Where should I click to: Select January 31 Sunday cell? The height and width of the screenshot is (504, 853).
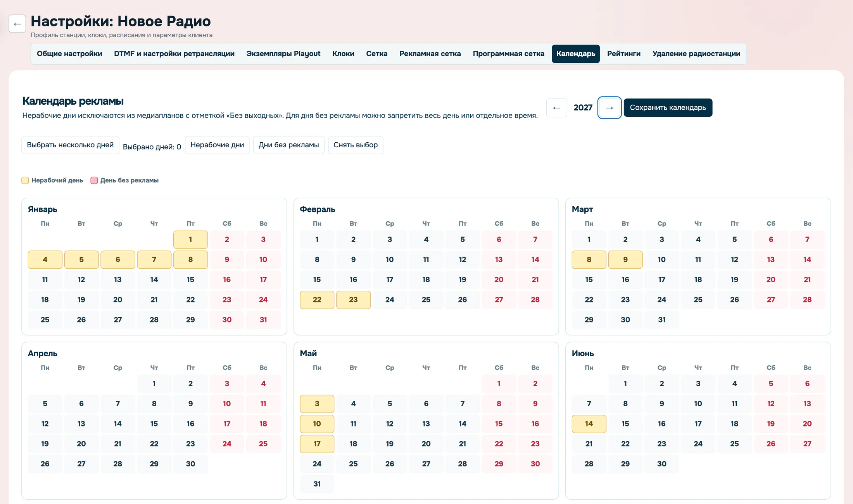[263, 320]
